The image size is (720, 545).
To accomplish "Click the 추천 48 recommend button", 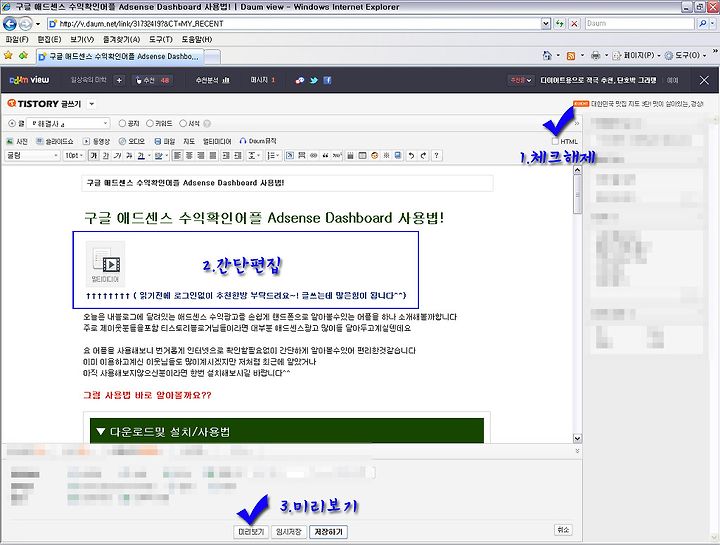I will pyautogui.click(x=152, y=80).
